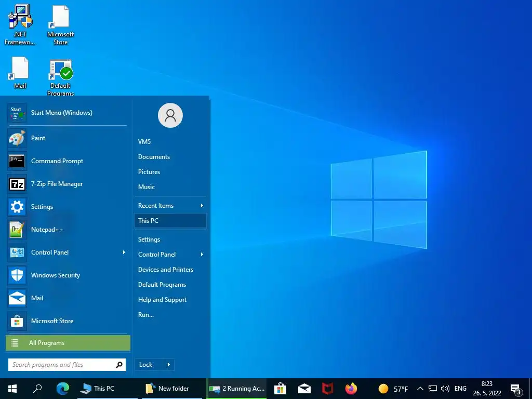
Task: Open .NET Framework desktop shortcut
Action: [x=20, y=24]
